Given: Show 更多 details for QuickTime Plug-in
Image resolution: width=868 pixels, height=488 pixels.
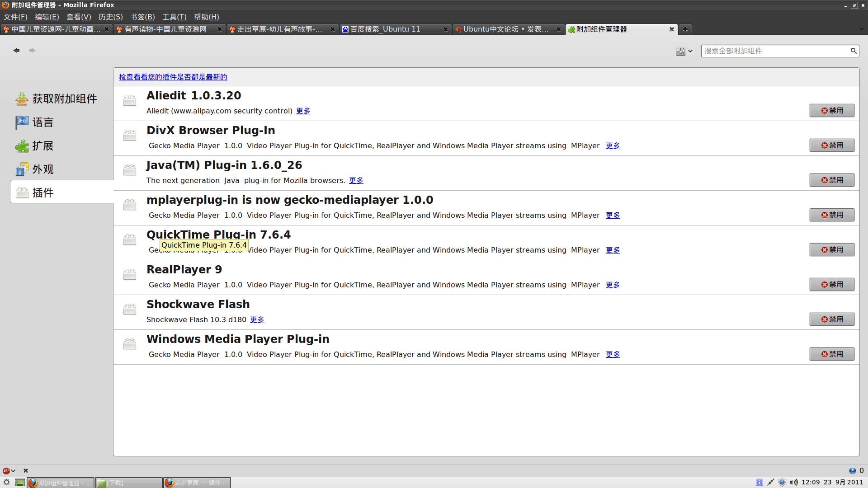Looking at the screenshot, I should click(x=613, y=250).
